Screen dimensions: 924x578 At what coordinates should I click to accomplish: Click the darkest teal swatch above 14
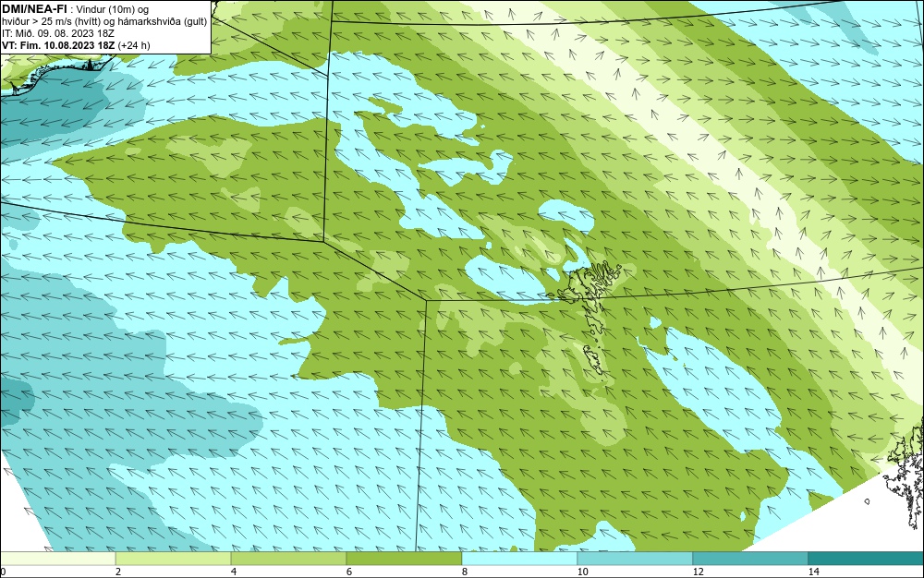pos(867,559)
